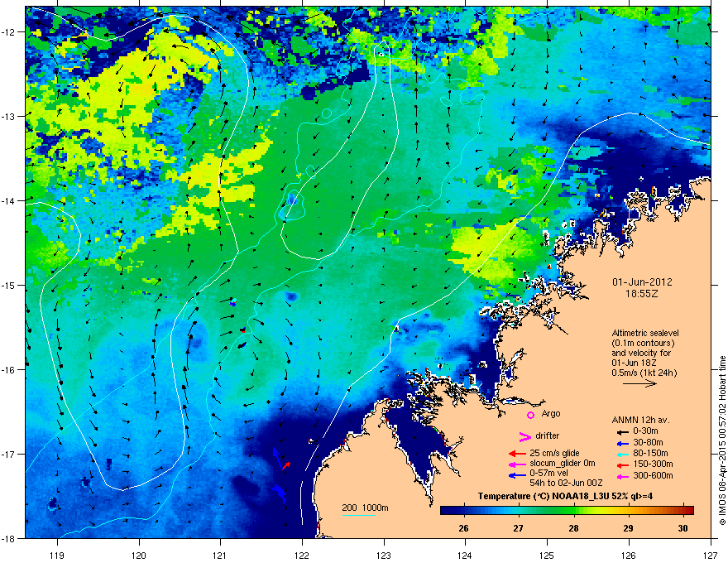The width and height of the screenshot is (728, 563).
Task: Click the '0.5m/s (1kt 24h)' scale text
Action: coord(644,373)
